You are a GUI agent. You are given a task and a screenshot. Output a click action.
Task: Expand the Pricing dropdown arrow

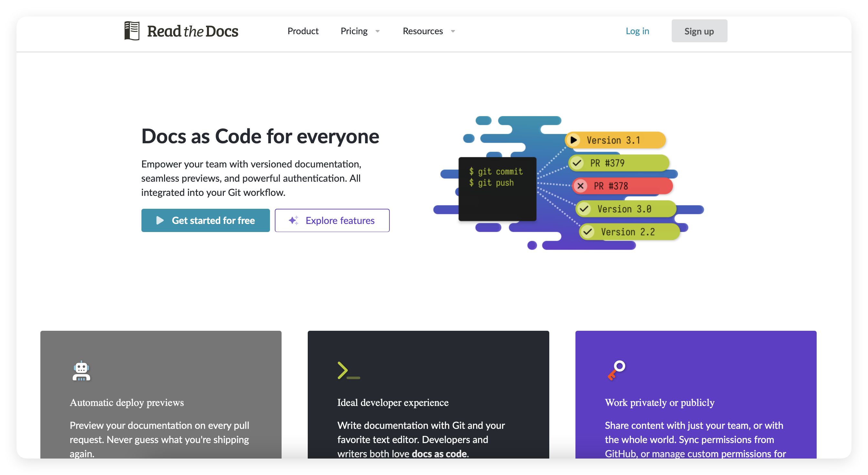click(x=377, y=31)
